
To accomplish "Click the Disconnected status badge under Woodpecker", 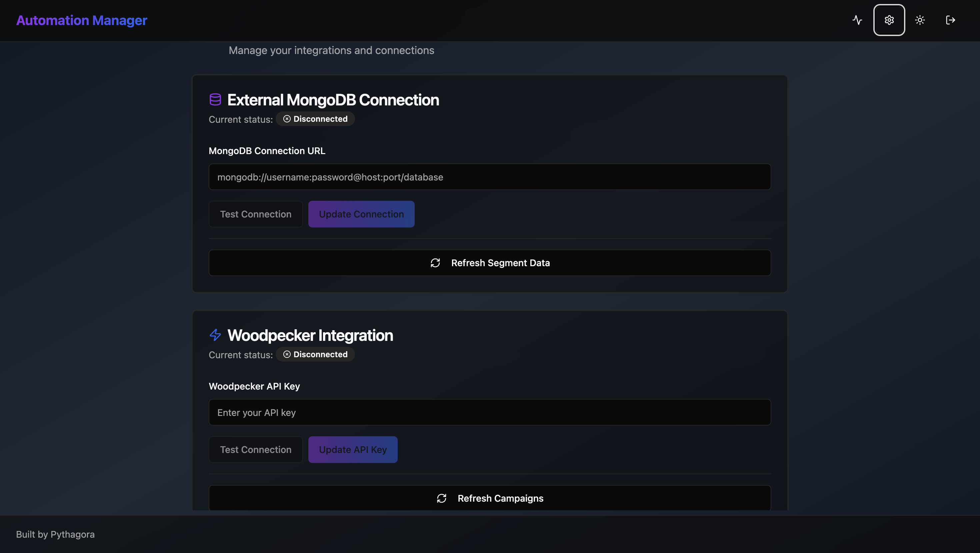I will pyautogui.click(x=315, y=354).
